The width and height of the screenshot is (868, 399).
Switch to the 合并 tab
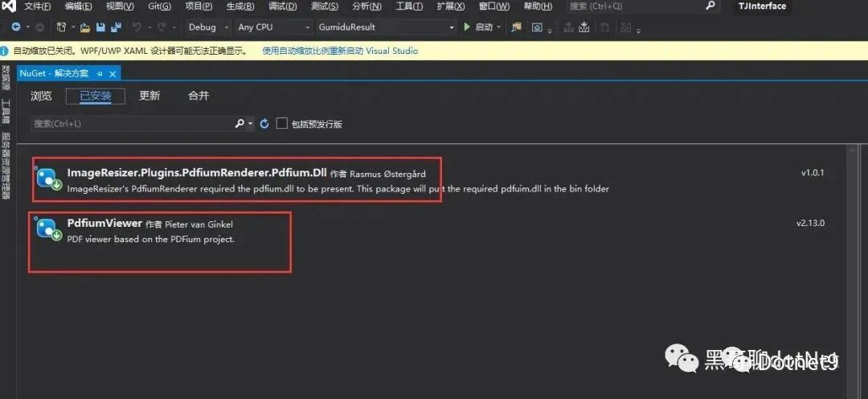(x=199, y=96)
